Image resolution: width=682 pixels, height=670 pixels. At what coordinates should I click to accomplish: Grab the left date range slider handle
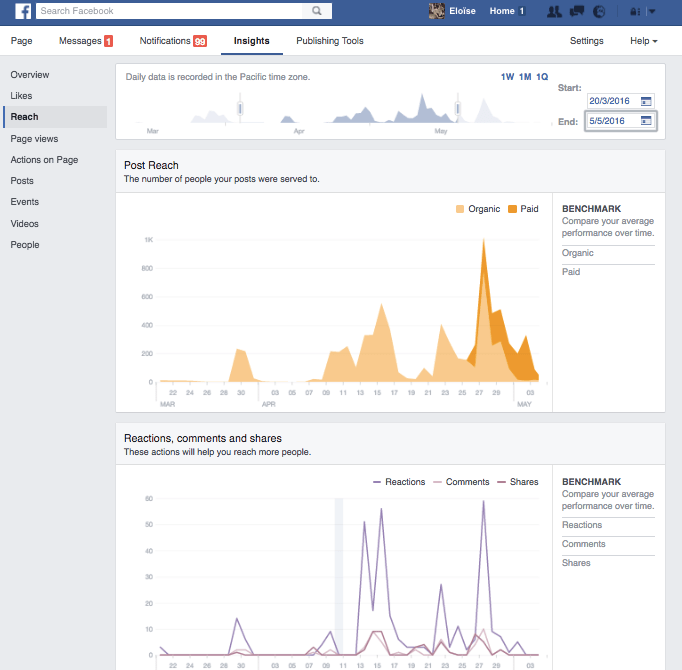coord(239,107)
